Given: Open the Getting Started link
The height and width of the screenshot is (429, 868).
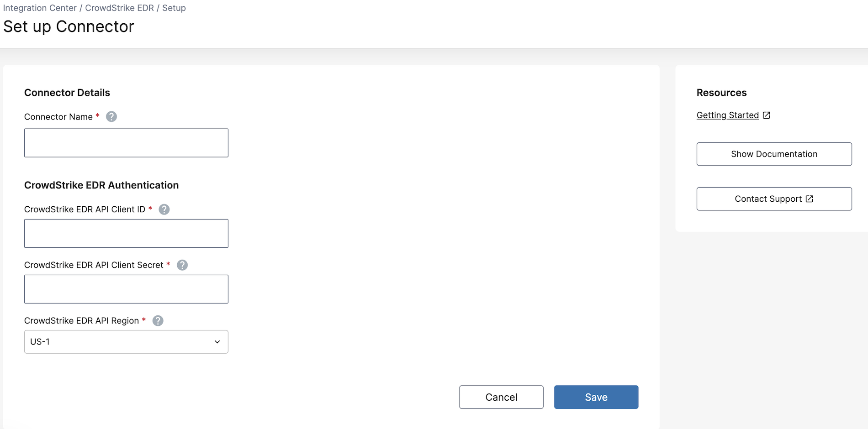Looking at the screenshot, I should click(727, 115).
